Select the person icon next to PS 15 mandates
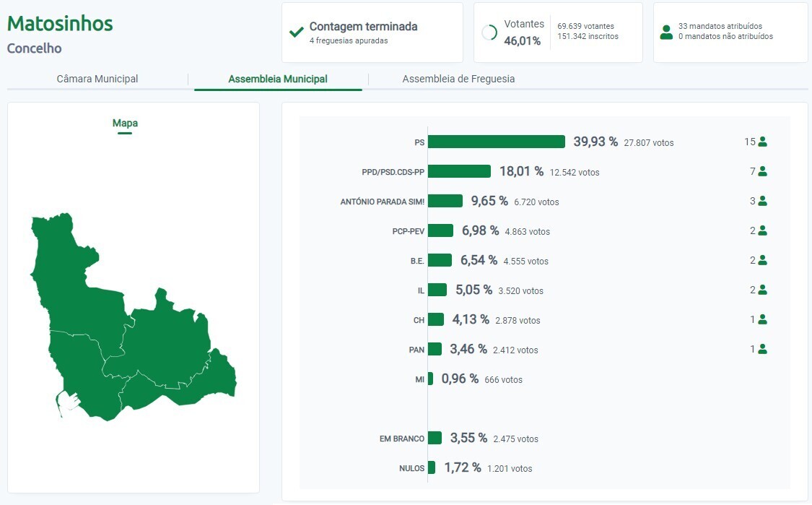 [762, 142]
